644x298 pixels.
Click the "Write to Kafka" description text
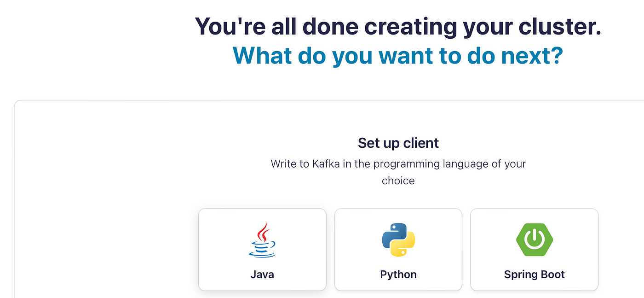point(398,172)
